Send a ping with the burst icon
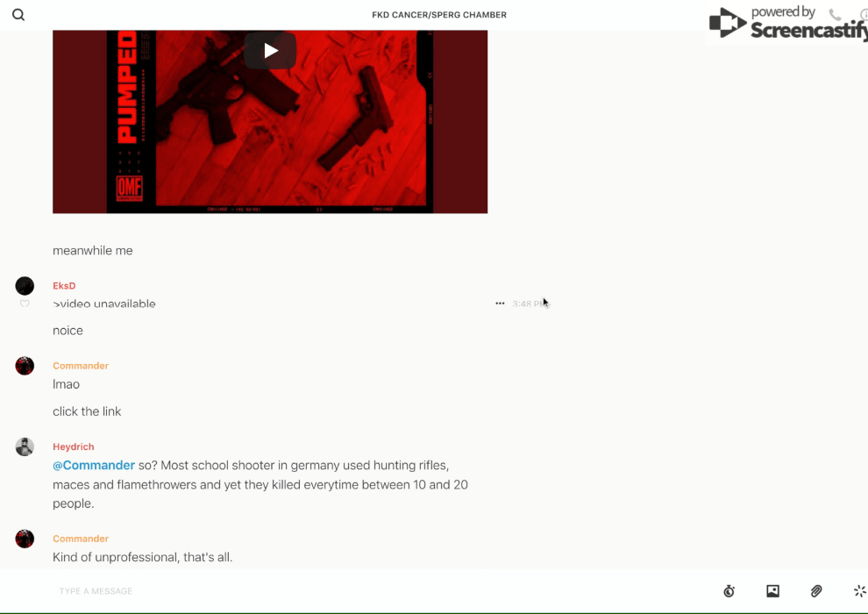 859,591
